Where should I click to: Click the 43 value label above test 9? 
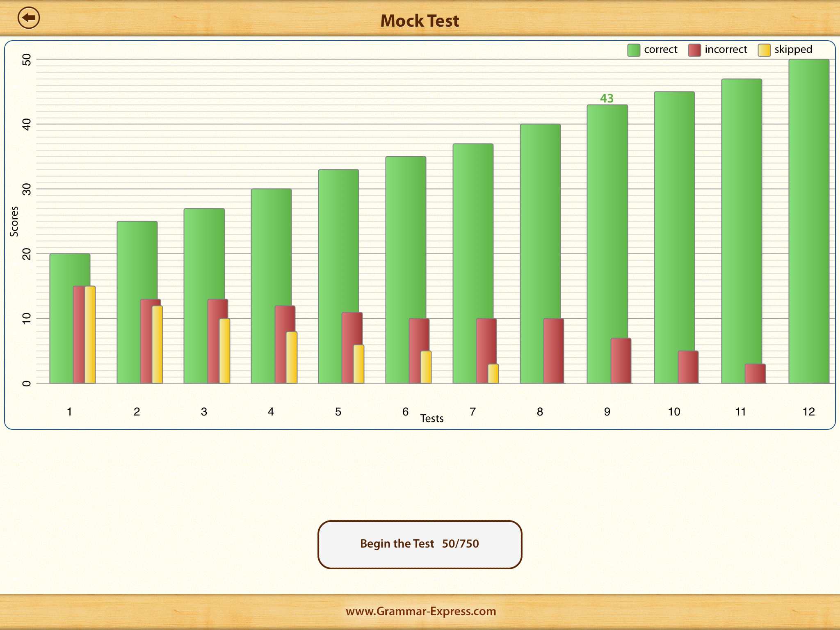[x=607, y=98]
